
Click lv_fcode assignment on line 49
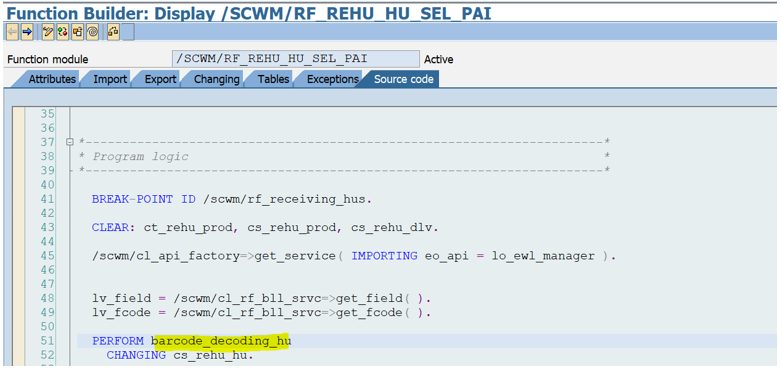261,313
